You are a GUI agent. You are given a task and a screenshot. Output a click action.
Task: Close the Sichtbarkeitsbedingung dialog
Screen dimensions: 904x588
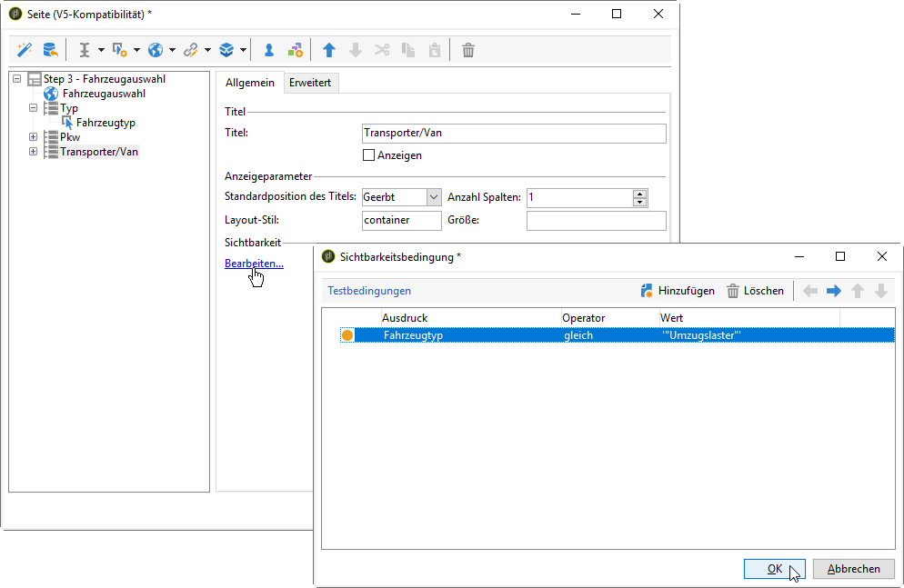point(882,256)
